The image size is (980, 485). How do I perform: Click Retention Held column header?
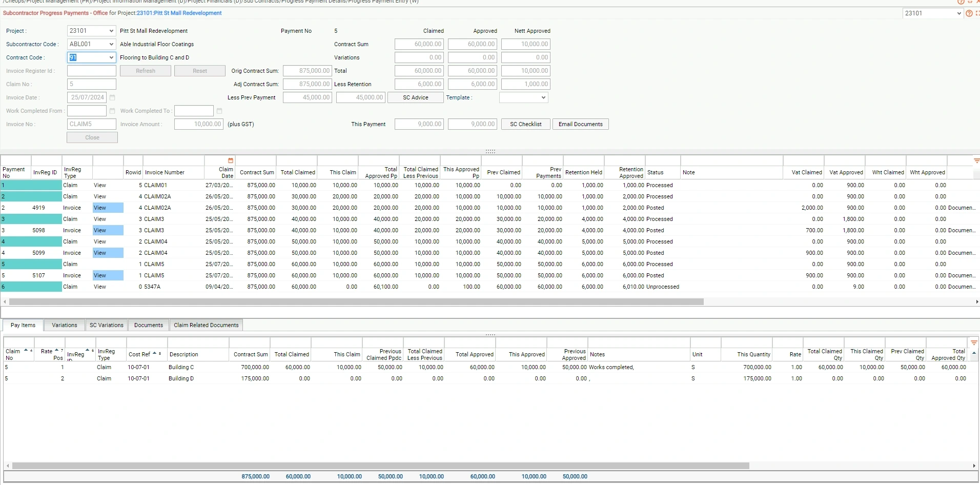[584, 172]
